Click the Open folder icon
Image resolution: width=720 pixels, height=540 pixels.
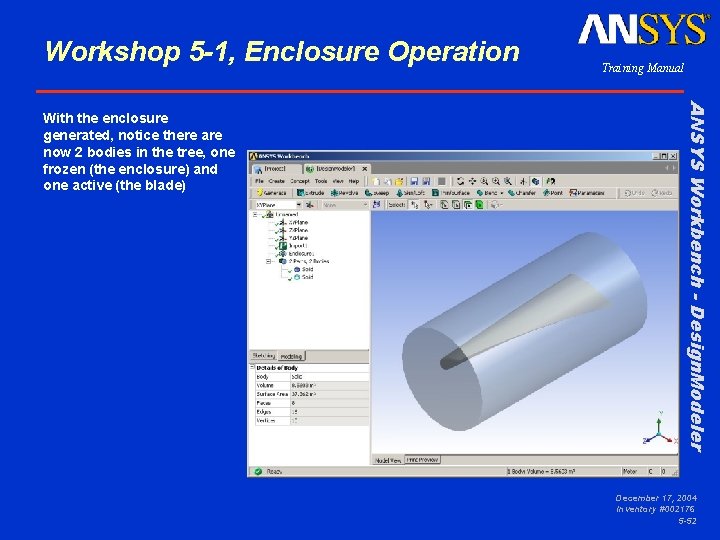(x=399, y=181)
